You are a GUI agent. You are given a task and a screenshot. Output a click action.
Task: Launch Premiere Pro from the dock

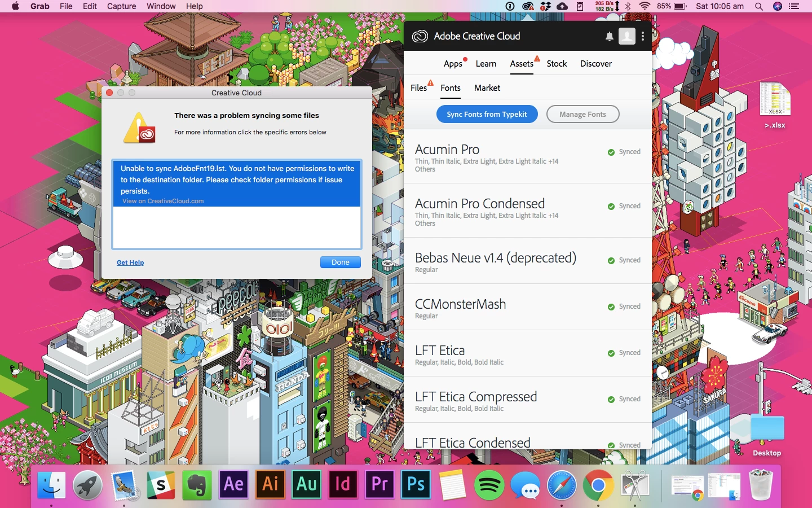coord(379,484)
